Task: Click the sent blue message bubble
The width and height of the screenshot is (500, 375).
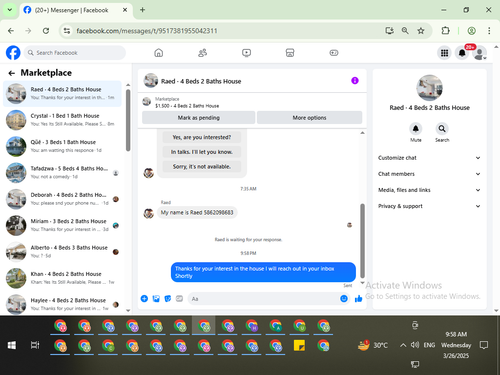Action: coord(263,272)
